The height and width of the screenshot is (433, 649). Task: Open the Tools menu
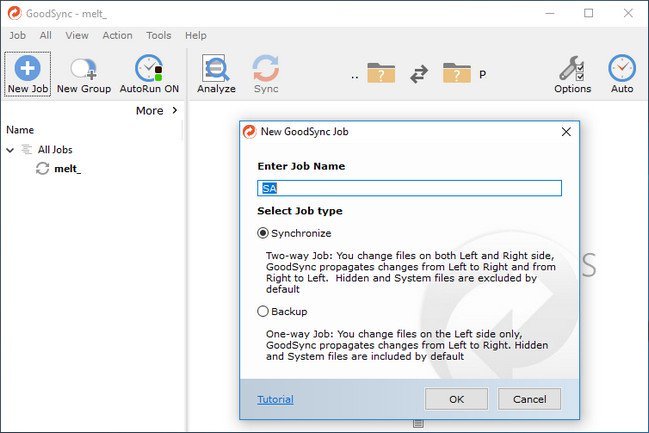pyautogui.click(x=158, y=35)
